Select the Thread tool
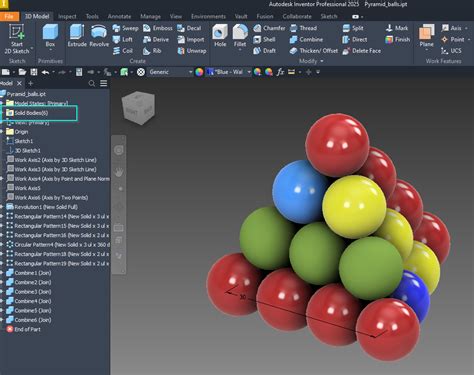The image size is (474, 375). pyautogui.click(x=303, y=28)
